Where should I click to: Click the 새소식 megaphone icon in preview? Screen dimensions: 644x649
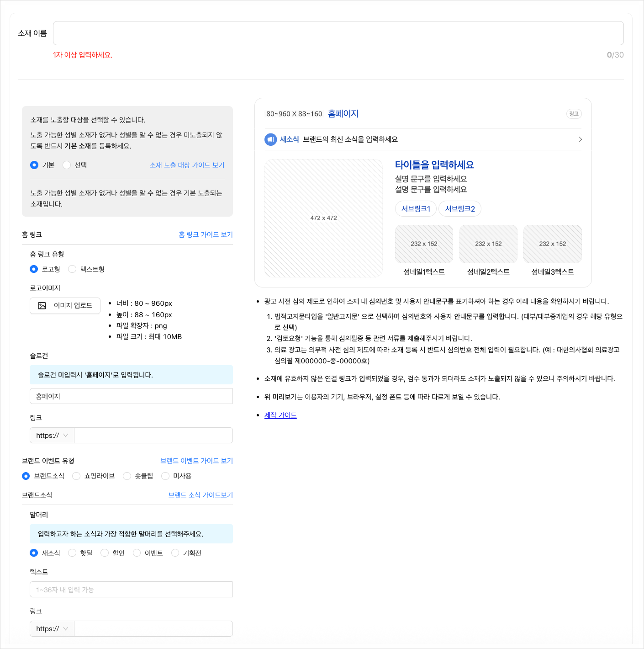coord(270,139)
